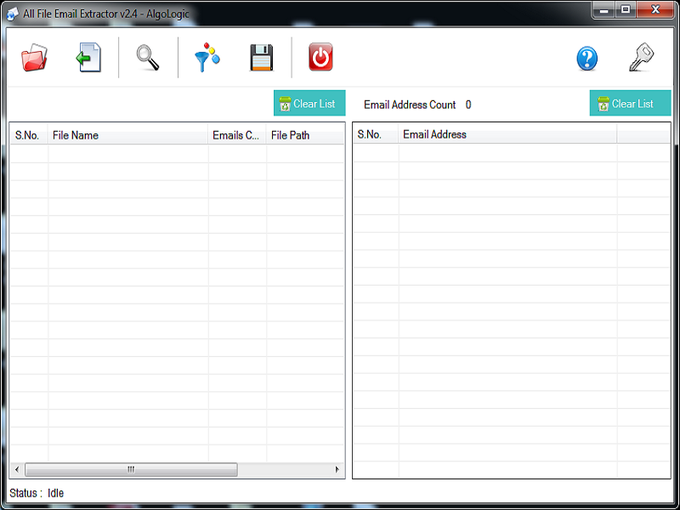Viewport: 680px width, 510px height.
Task: Sort by File Name column header
Action: click(x=128, y=135)
